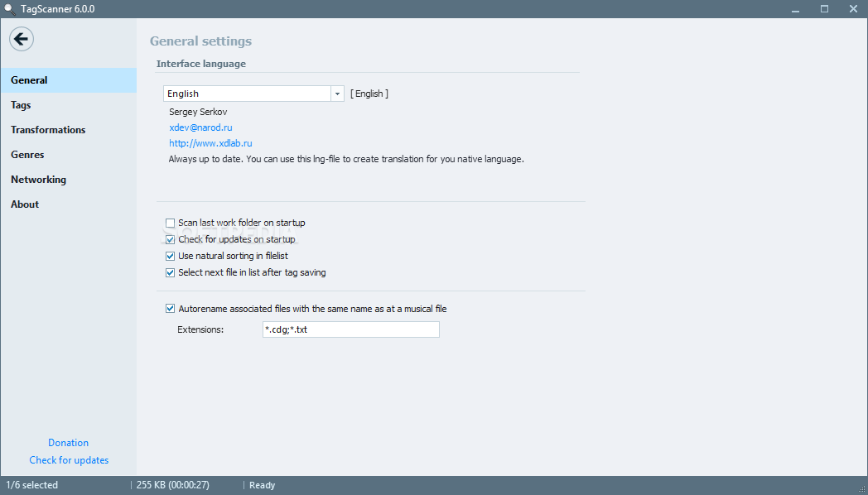
Task: Disable Select next file after tag saving
Action: [x=170, y=272]
